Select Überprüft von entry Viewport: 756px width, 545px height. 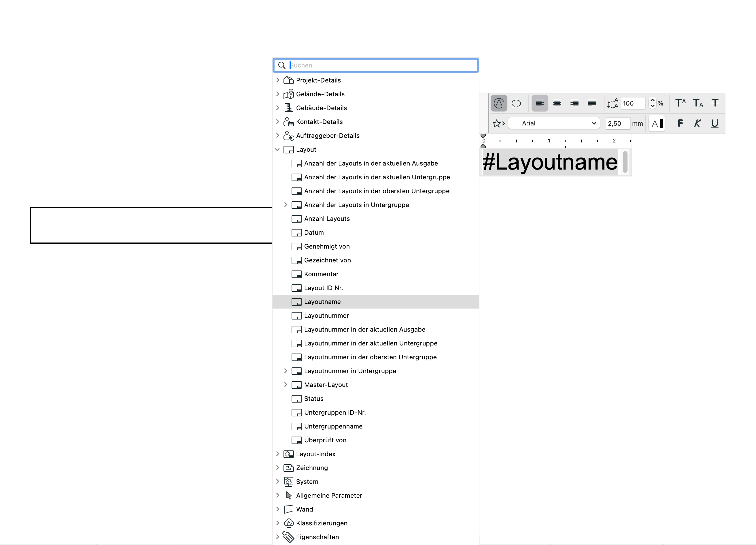325,440
